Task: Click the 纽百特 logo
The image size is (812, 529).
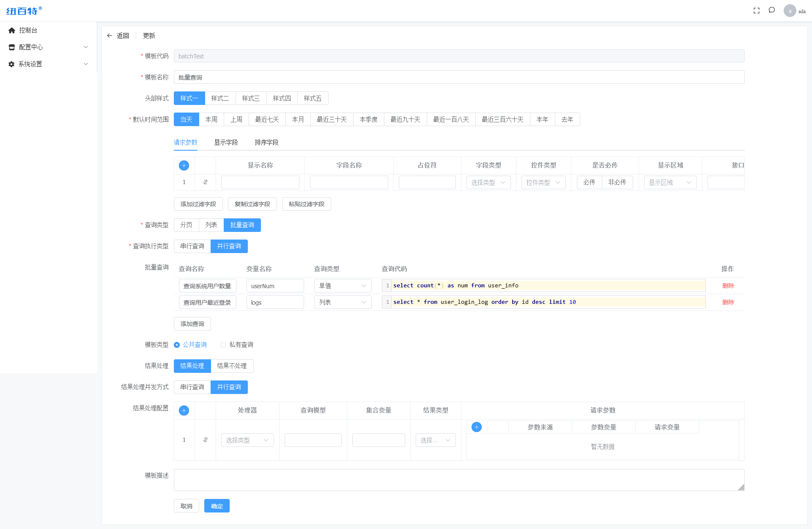Action: (22, 11)
